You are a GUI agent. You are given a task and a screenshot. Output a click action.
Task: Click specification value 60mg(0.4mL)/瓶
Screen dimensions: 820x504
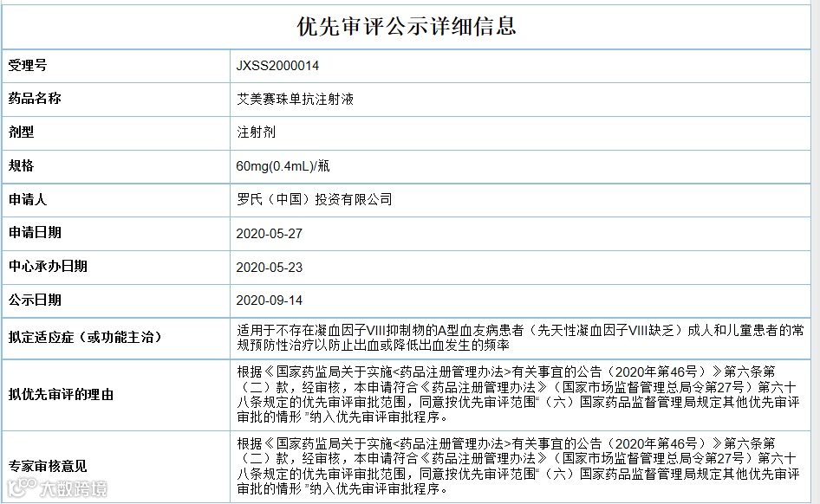[x=283, y=166]
